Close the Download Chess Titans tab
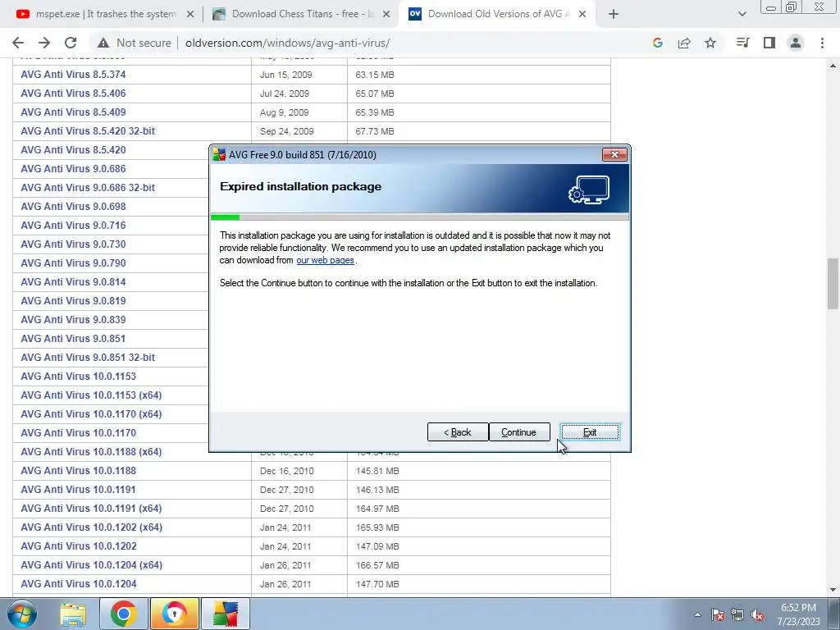Screen dimensions: 840x630 386,15
